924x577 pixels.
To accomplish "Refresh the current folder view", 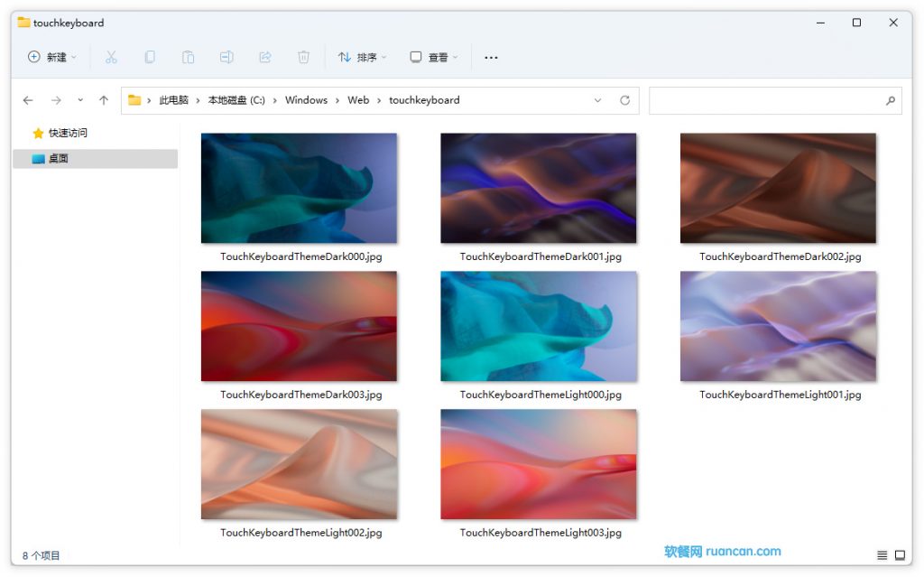I will pos(624,100).
